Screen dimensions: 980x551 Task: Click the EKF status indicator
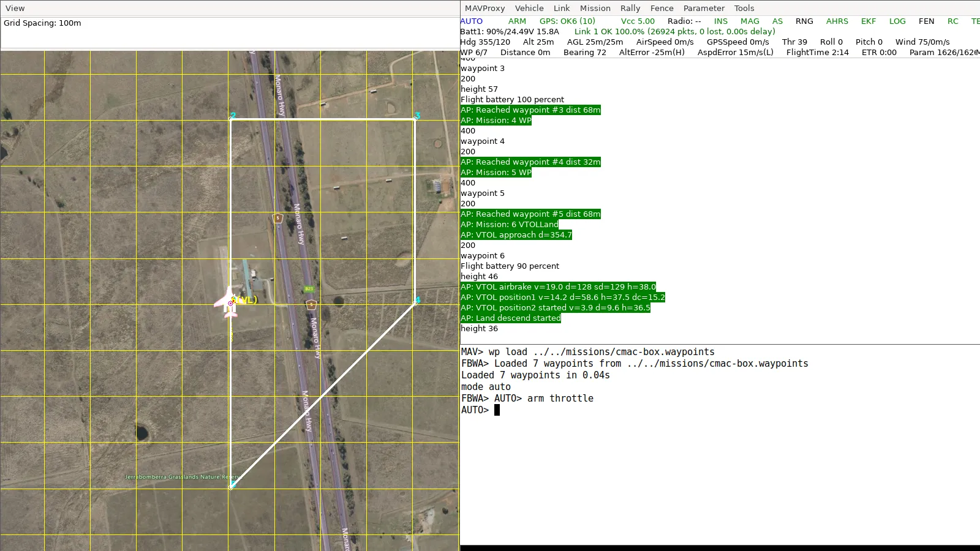[x=869, y=21]
